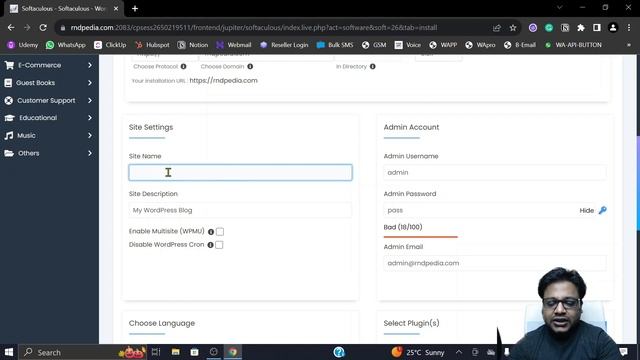Click the shopping cart icon for E-Commerce
This screenshot has height=360, width=640.
click(9, 65)
